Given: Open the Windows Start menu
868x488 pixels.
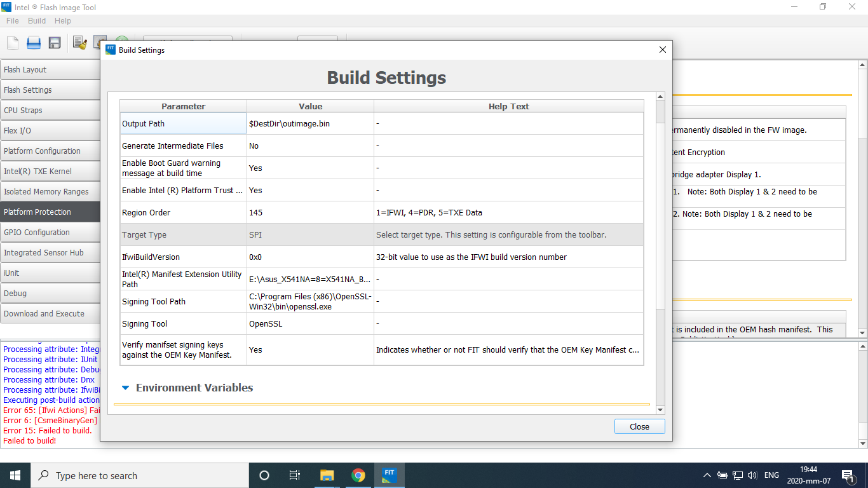Looking at the screenshot, I should 15,475.
